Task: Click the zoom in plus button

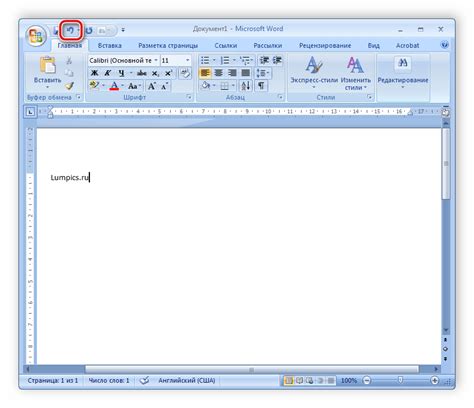Action: [x=435, y=380]
